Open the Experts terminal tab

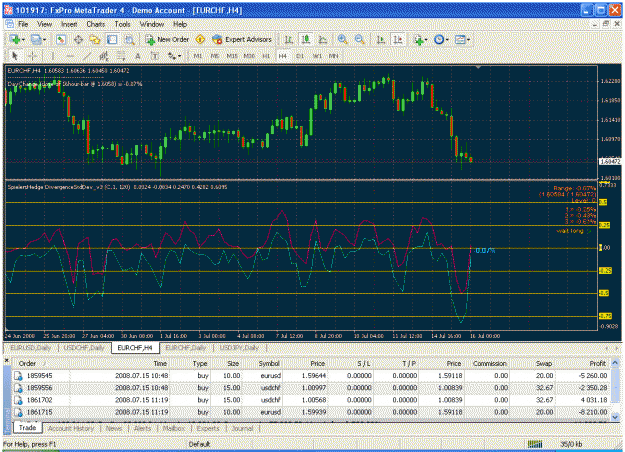pos(208,428)
